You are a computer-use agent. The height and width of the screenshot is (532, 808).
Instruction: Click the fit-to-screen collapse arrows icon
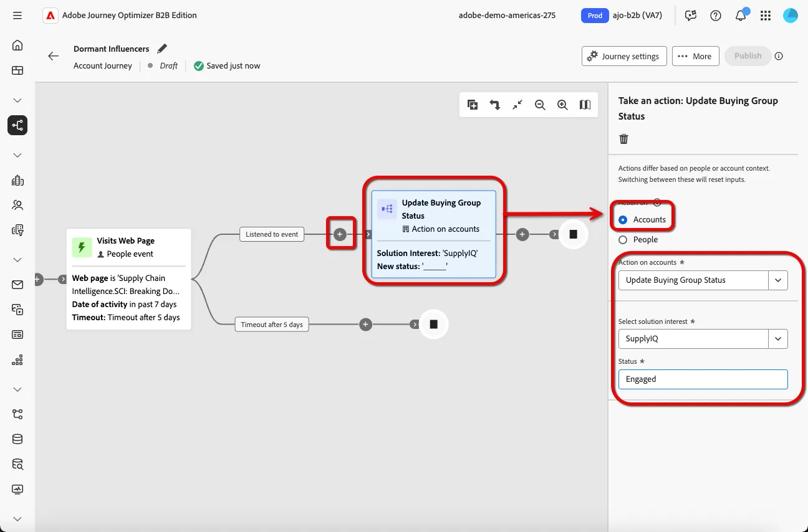click(x=517, y=105)
